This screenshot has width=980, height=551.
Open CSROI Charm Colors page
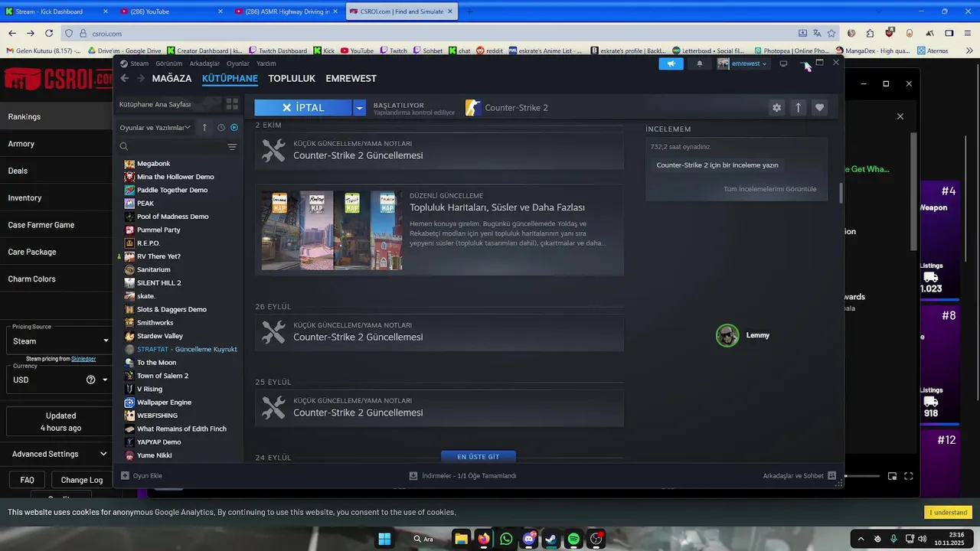click(32, 279)
